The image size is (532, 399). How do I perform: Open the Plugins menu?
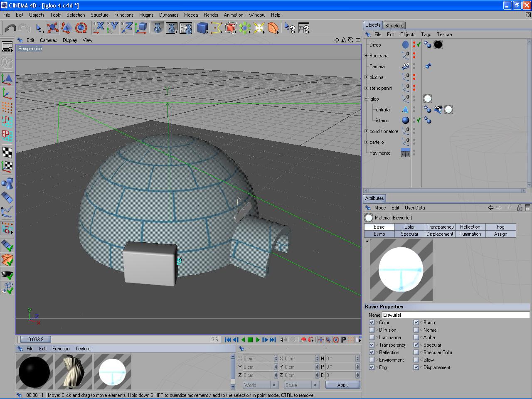[x=146, y=15]
